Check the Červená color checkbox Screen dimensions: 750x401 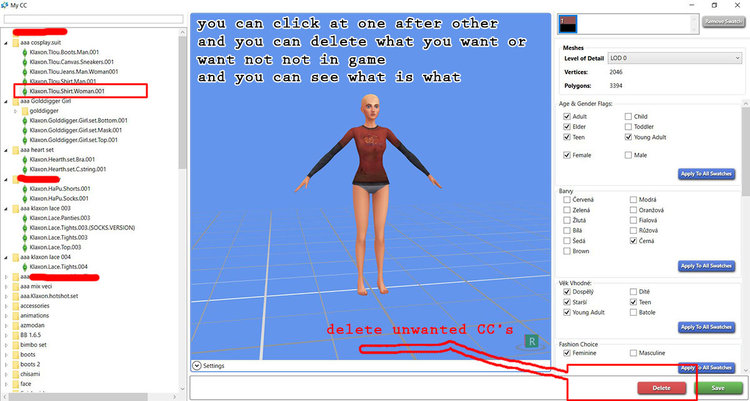[x=567, y=200]
